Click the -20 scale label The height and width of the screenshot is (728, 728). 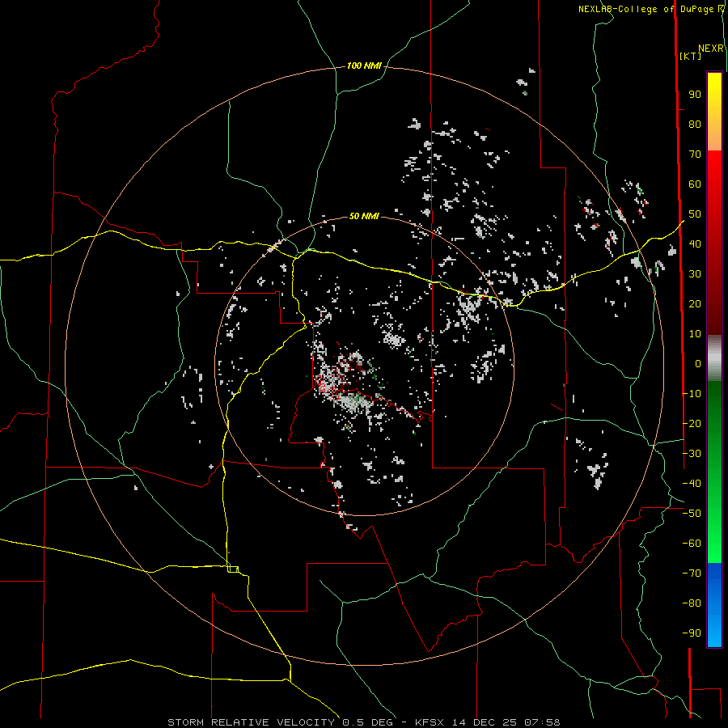coord(692,423)
